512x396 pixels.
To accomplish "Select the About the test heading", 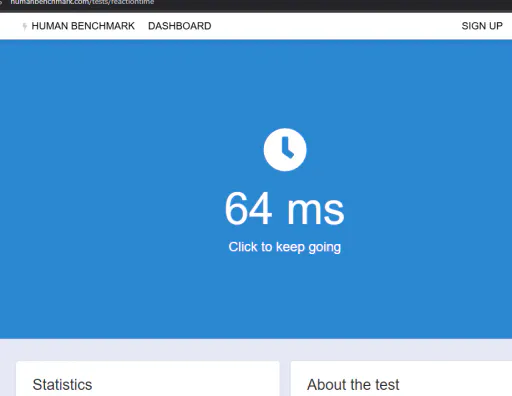I will click(353, 385).
